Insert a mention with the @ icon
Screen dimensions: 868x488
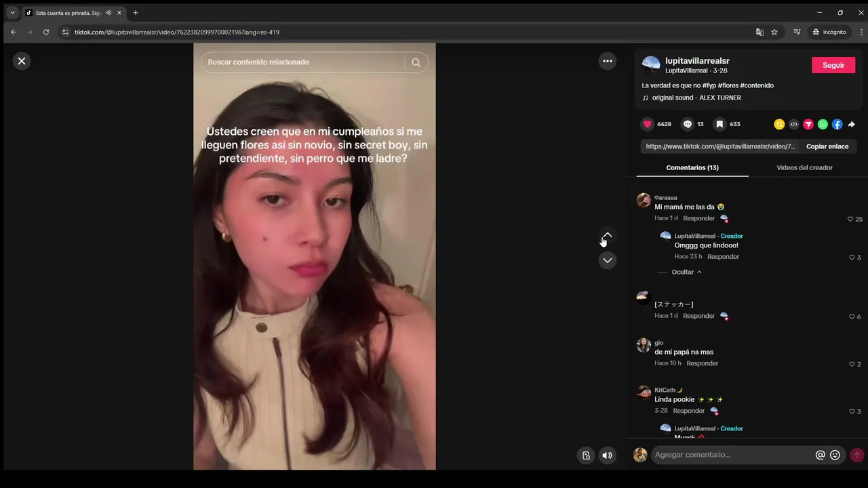tap(820, 455)
